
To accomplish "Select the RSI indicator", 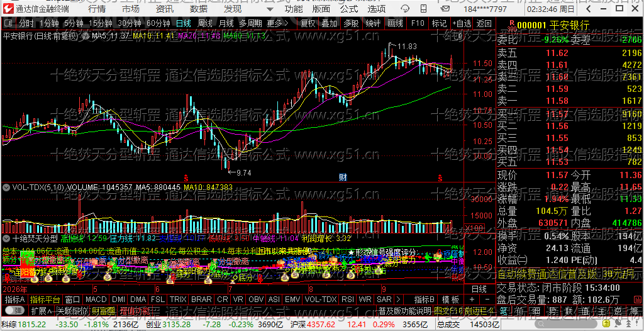I will [347, 299].
